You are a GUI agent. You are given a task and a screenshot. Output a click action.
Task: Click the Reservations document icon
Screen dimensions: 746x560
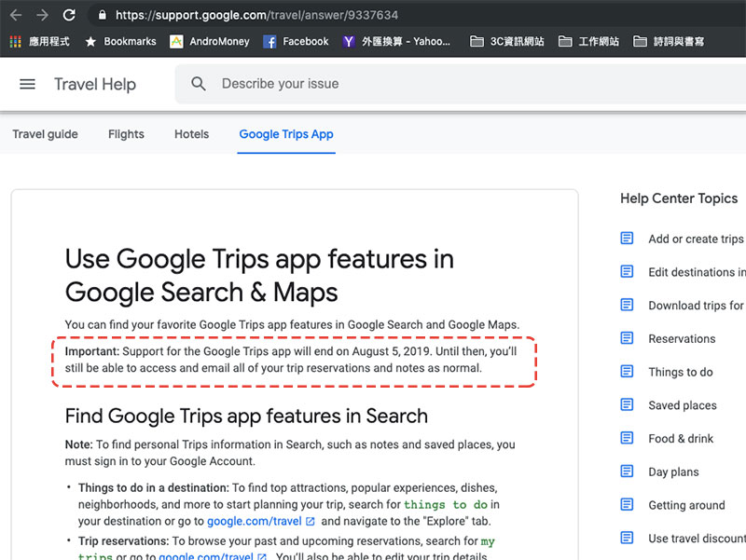point(627,338)
